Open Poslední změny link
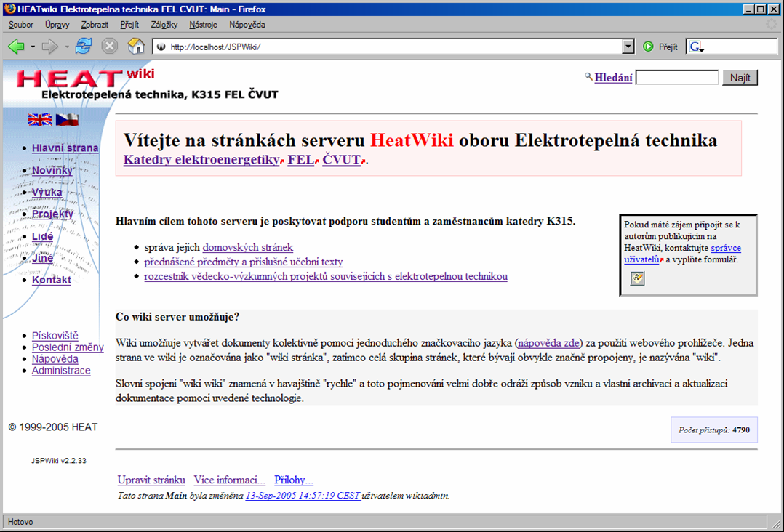This screenshot has height=532, width=784. [68, 347]
